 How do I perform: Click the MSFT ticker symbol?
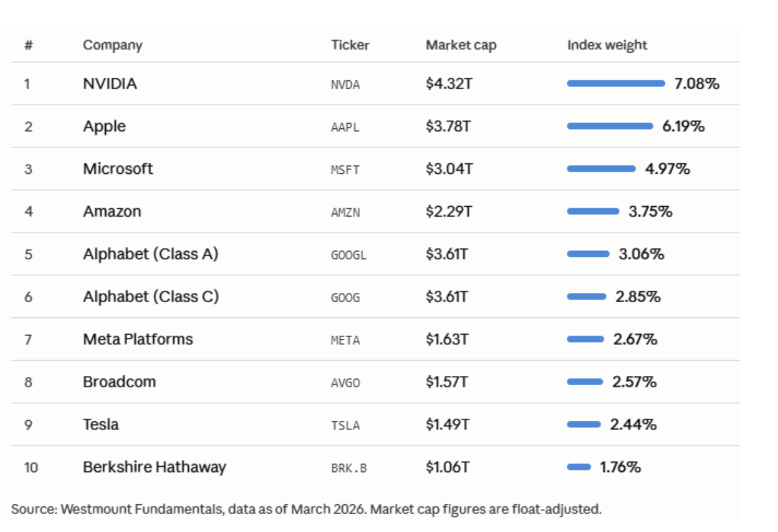tap(345, 170)
